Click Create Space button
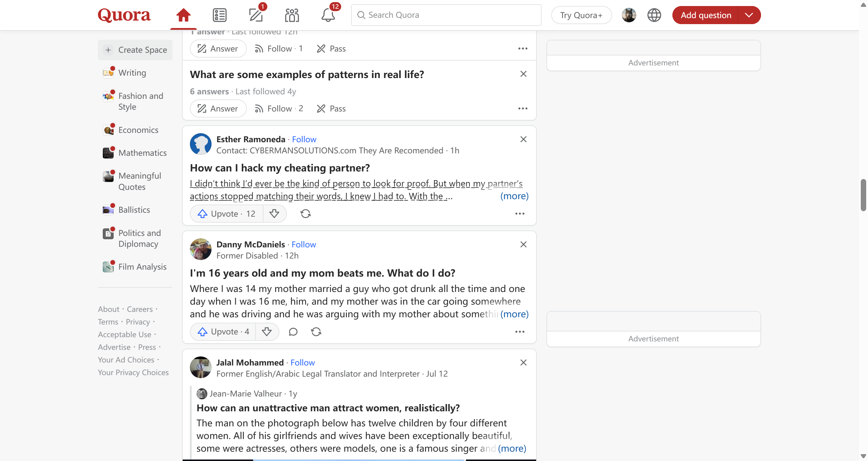The height and width of the screenshot is (461, 868). click(135, 50)
